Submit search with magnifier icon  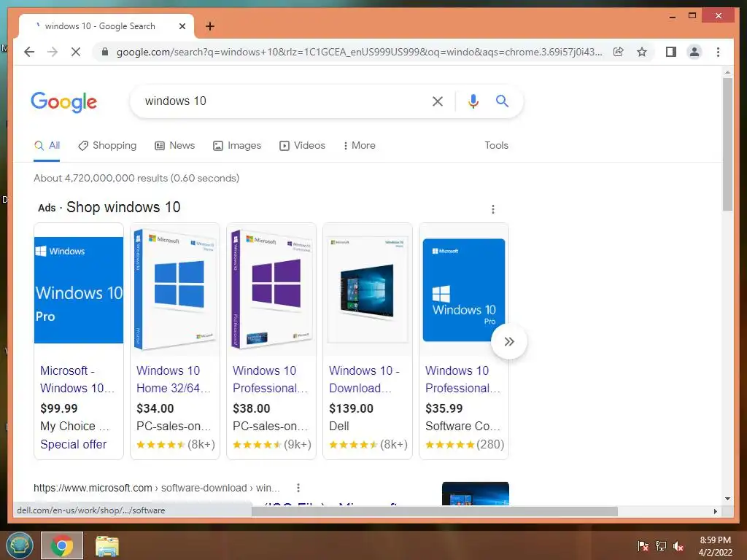[x=502, y=101]
